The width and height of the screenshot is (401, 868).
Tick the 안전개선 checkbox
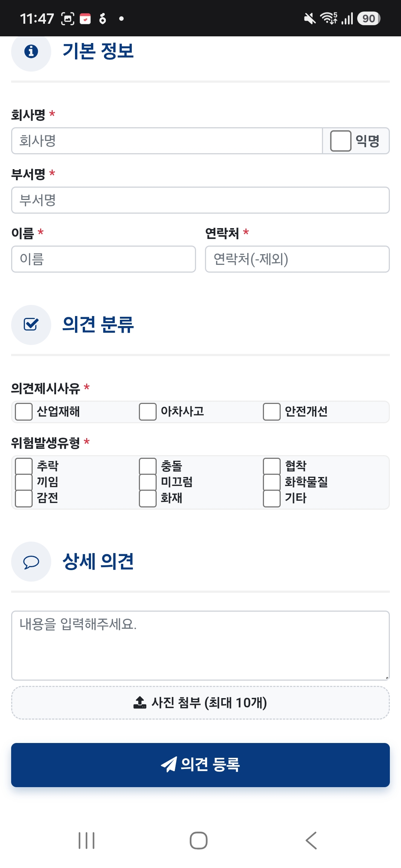pos(271,412)
